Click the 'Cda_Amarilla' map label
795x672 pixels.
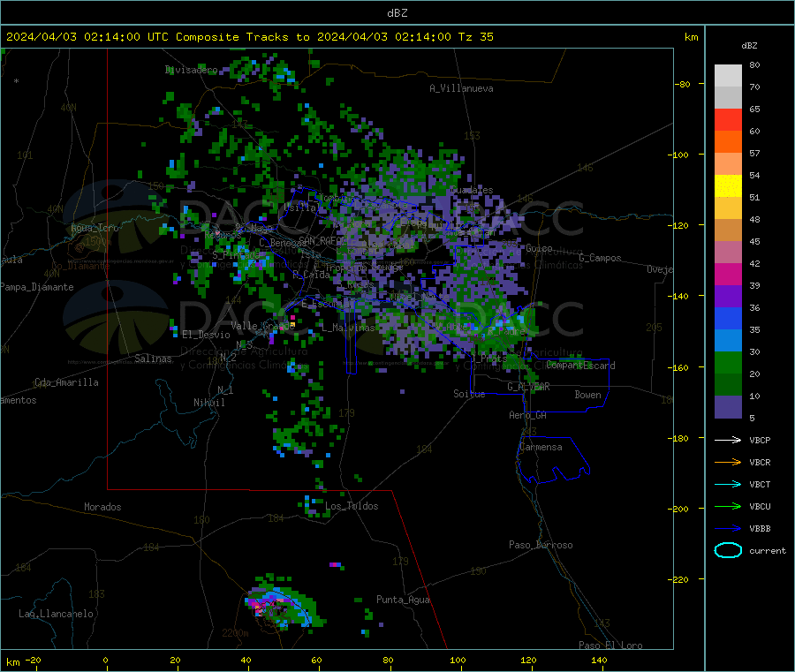click(66, 382)
